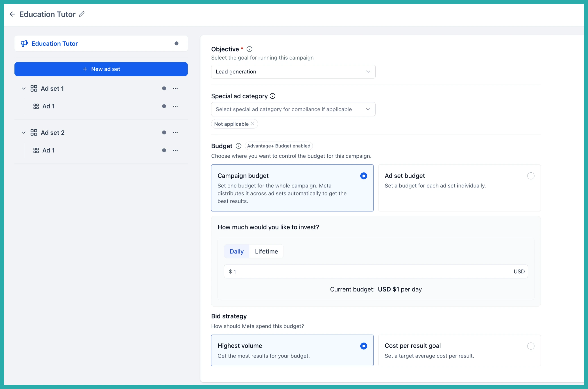
Task: Click the grid icon next to Ad set 1
Action: (x=34, y=88)
